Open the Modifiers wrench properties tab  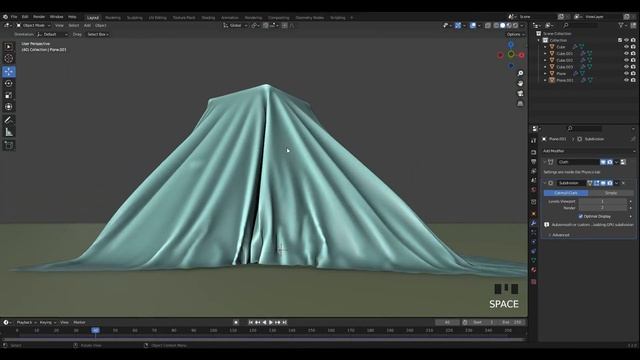pyautogui.click(x=533, y=223)
